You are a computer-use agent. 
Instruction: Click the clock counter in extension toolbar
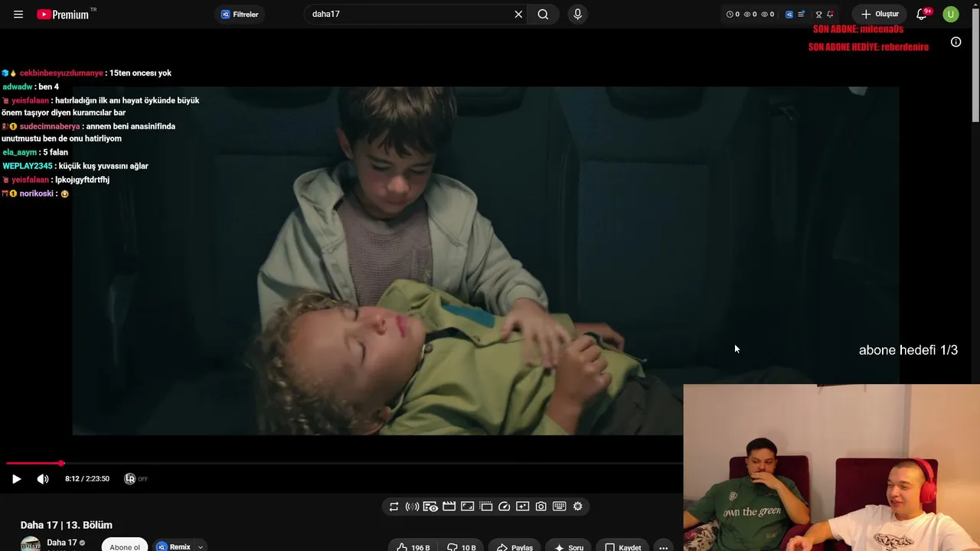pos(733,14)
